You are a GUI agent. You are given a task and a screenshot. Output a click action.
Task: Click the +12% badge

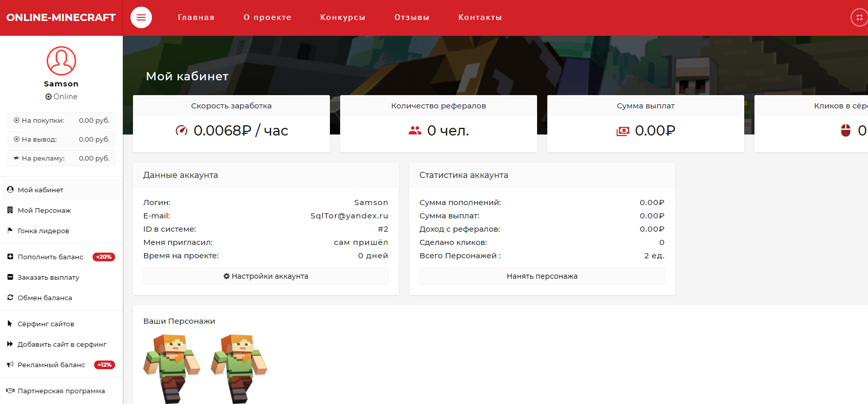pyautogui.click(x=104, y=365)
